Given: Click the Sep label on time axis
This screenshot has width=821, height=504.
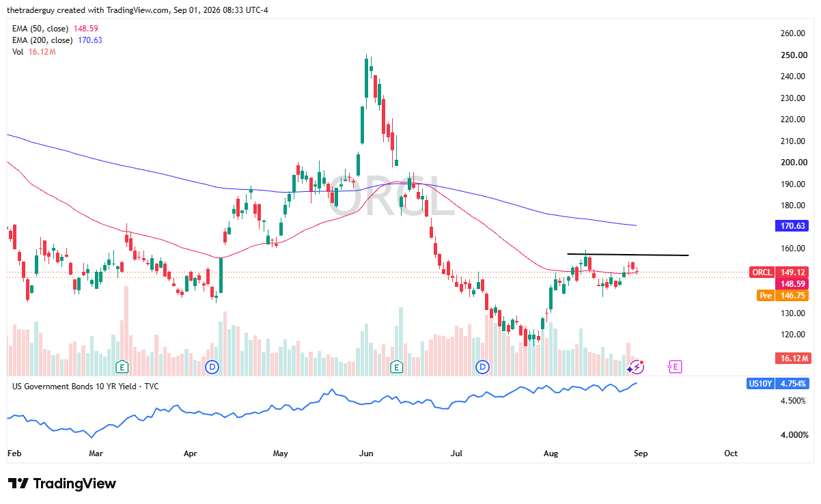Looking at the screenshot, I should coord(640,453).
